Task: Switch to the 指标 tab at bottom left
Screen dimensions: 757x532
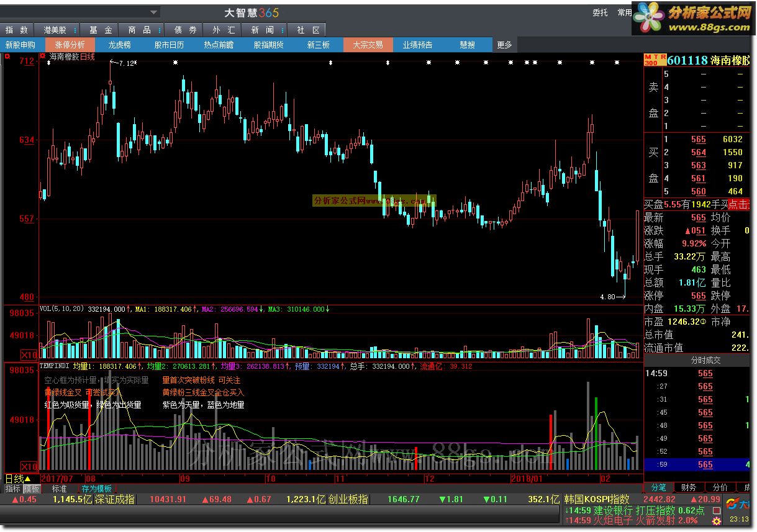Action: pyautogui.click(x=12, y=489)
